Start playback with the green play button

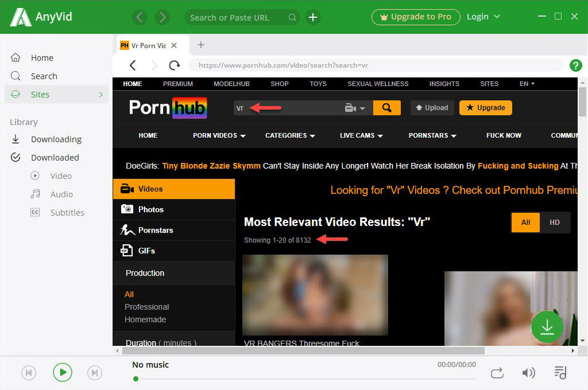pos(62,372)
